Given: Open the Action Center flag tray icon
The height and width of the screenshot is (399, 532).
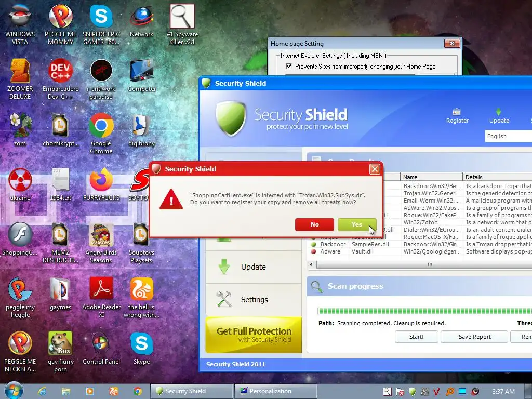Looking at the screenshot, I should click(x=400, y=392).
